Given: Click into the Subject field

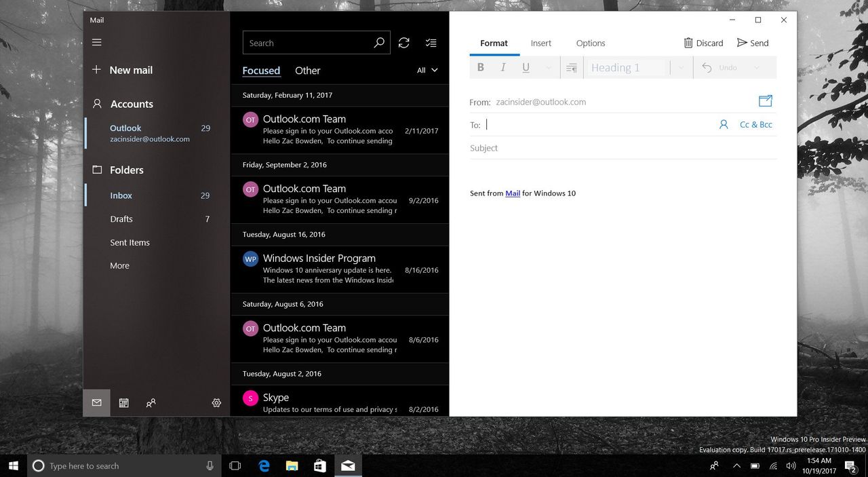Looking at the screenshot, I should pos(623,148).
